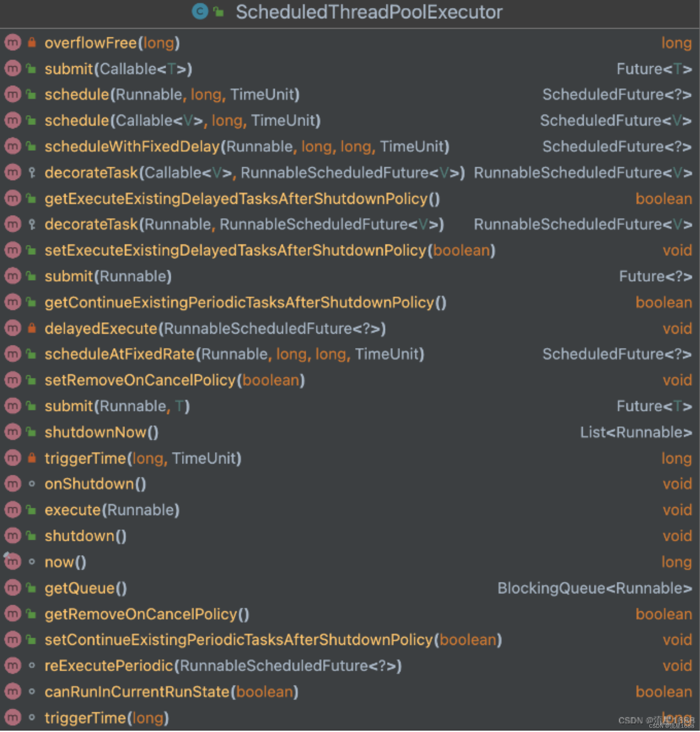Viewport: 700px width, 732px height.
Task: Click BlockingQueue<Runnable> return type of getQueue
Action: click(x=595, y=588)
